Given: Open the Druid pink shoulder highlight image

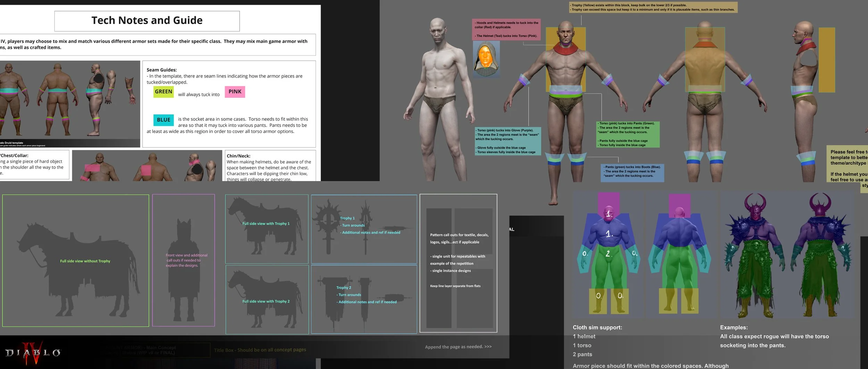Looking at the screenshot, I should [147, 166].
